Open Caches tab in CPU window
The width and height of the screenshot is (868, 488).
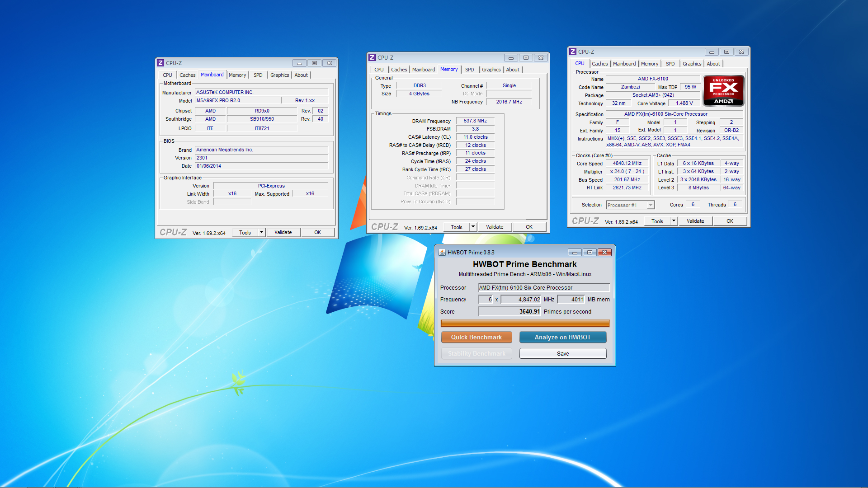599,64
